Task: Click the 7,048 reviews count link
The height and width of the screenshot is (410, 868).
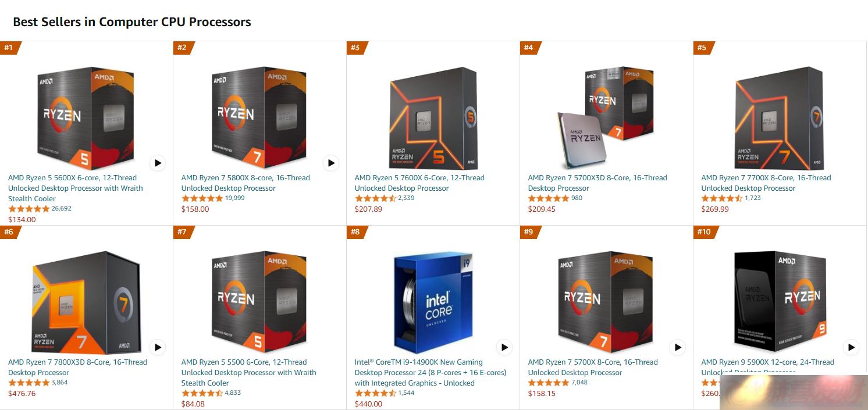Action: point(579,383)
